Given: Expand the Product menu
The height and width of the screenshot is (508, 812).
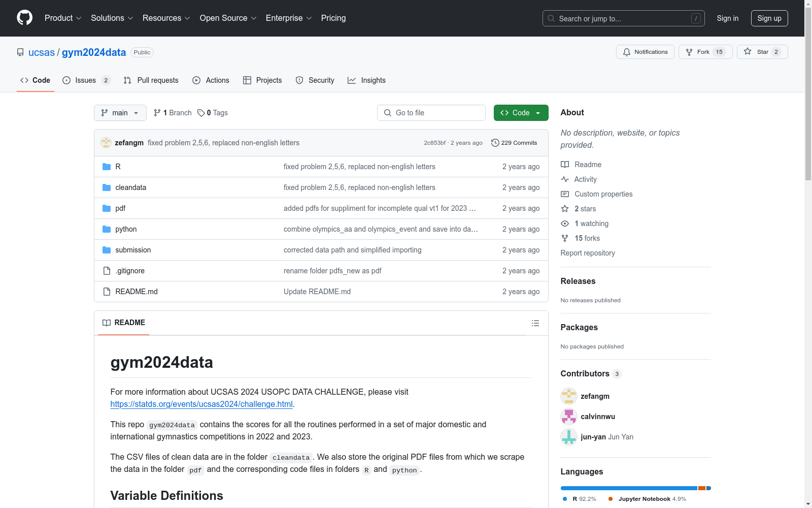Looking at the screenshot, I should [63, 18].
